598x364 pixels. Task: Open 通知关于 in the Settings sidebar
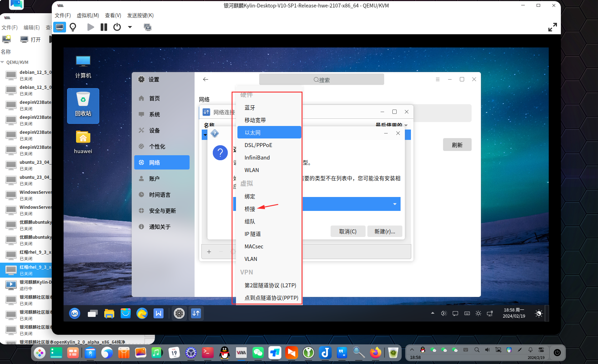[162, 227]
